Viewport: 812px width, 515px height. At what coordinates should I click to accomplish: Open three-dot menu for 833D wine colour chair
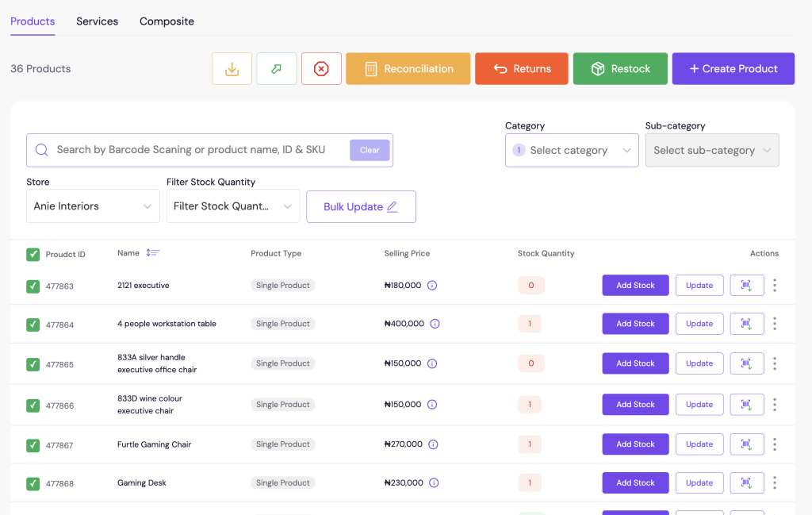[774, 405]
